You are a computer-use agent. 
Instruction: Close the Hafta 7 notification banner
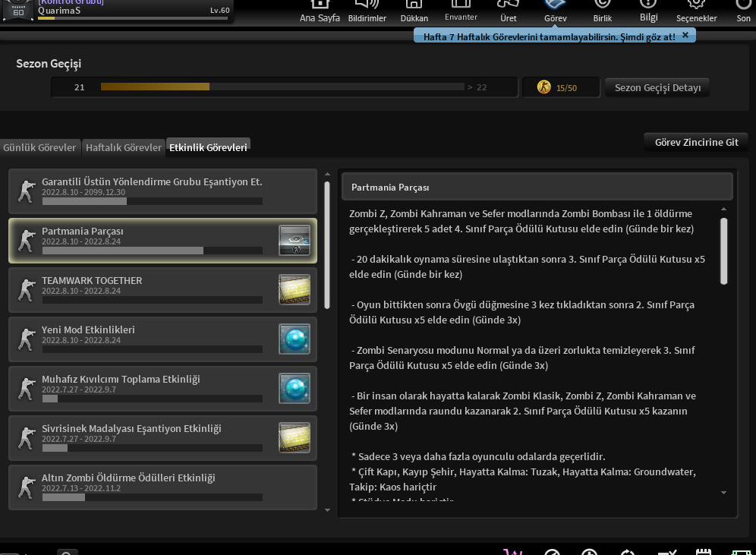pos(685,35)
